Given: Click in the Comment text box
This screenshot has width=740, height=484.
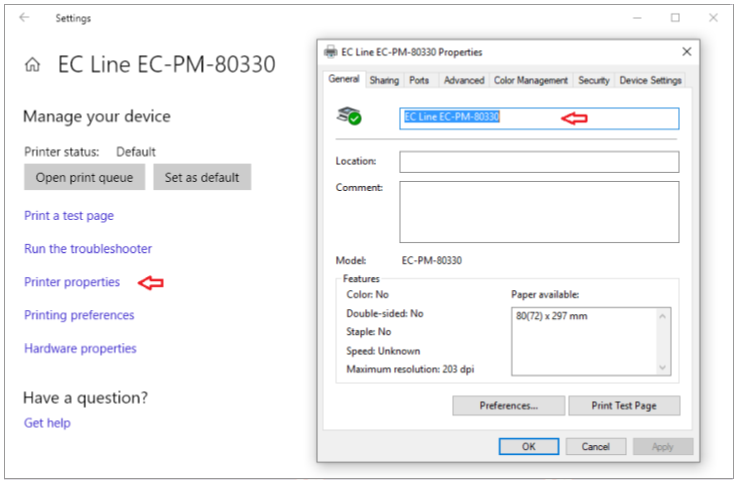Looking at the screenshot, I should (539, 212).
